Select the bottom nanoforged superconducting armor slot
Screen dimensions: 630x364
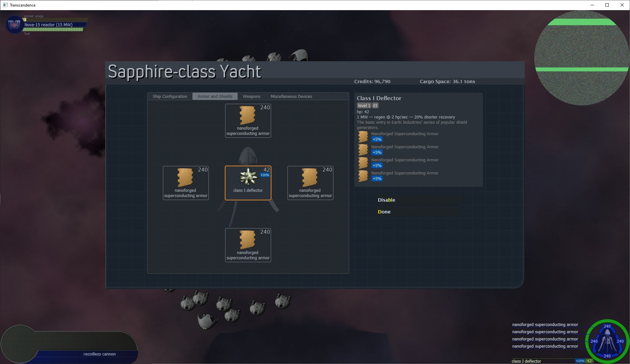[x=248, y=245]
